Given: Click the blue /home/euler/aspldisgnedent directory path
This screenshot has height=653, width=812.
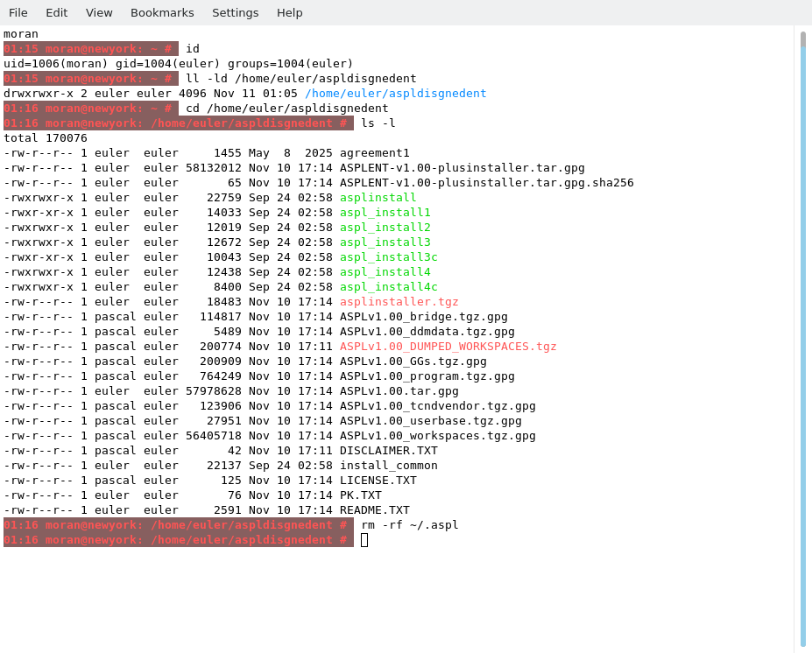Looking at the screenshot, I should click(395, 94).
